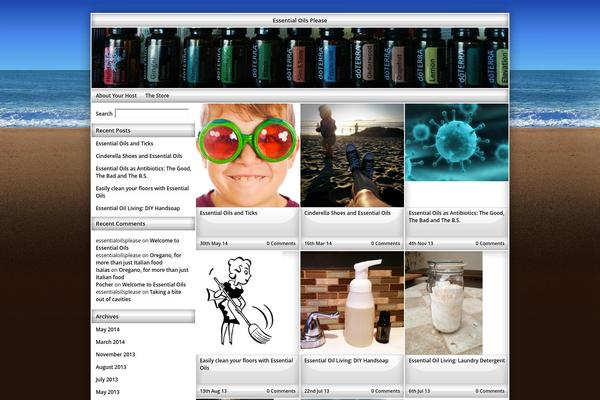Click the doTERRA bottles header banner
Viewport: 600px width, 400px height.
point(300,58)
